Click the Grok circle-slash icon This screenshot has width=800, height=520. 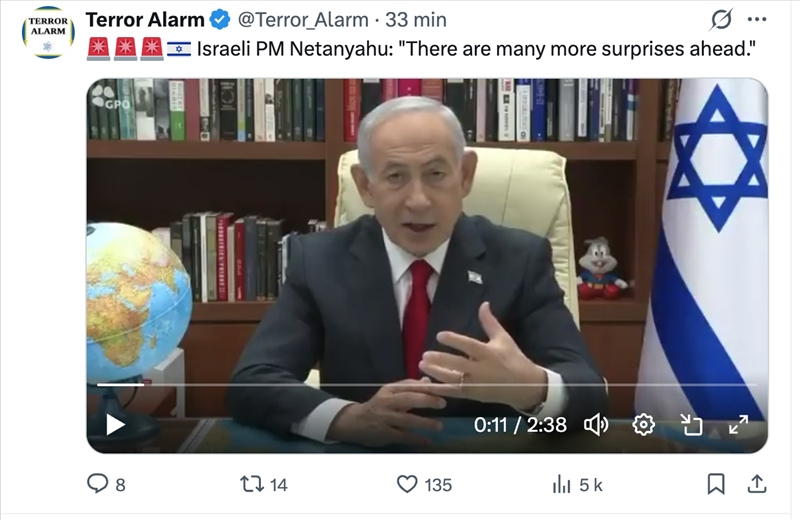tap(721, 19)
